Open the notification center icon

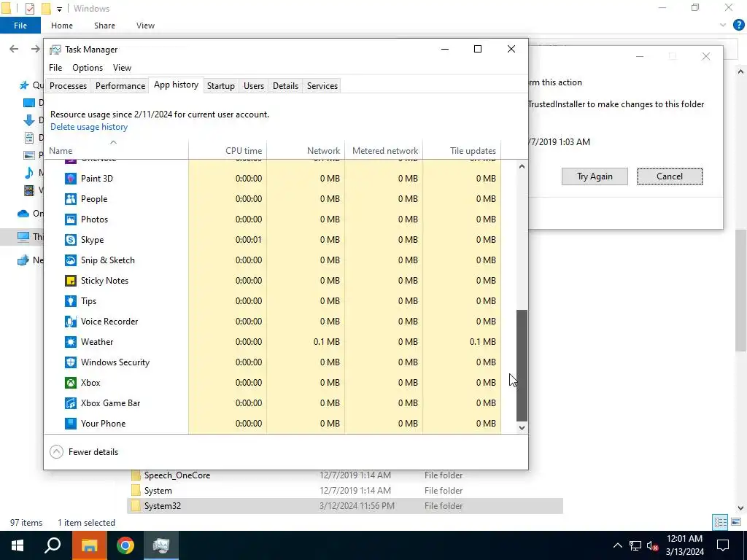tap(723, 545)
